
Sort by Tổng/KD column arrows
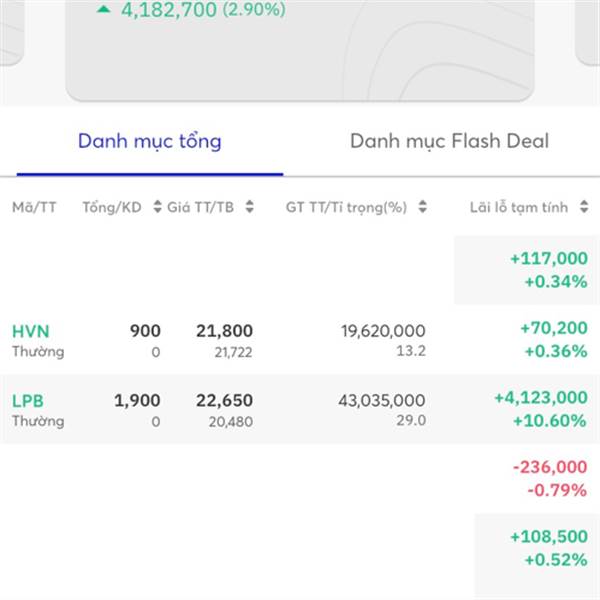point(157,207)
